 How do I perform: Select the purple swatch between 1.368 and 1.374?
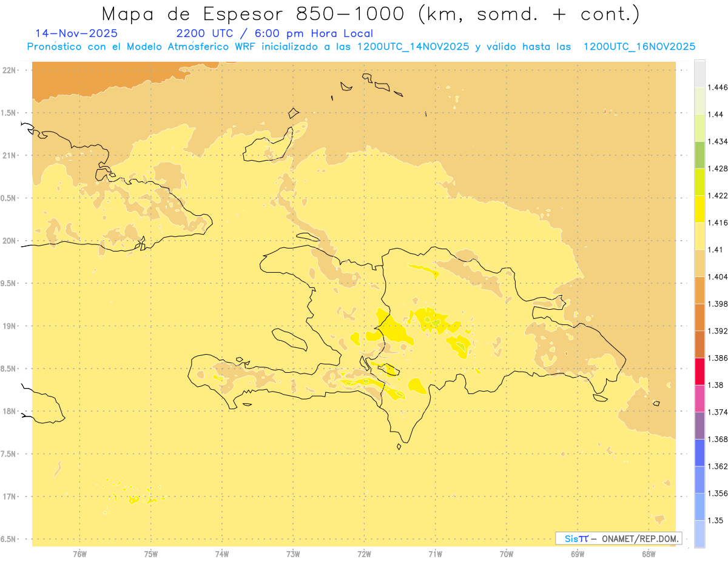click(x=699, y=425)
